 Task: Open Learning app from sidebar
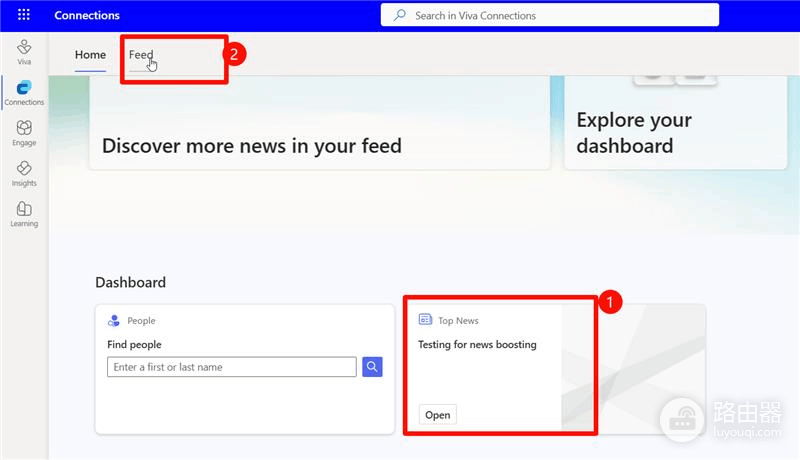tap(24, 214)
